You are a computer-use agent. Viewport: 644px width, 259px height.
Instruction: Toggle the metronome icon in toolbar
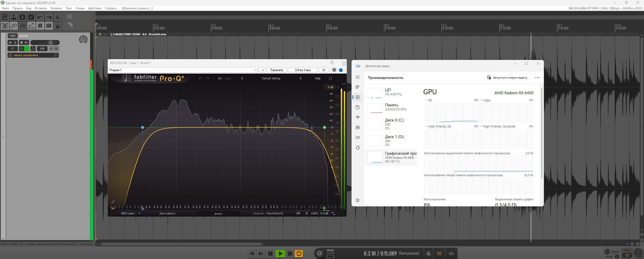tap(58, 17)
